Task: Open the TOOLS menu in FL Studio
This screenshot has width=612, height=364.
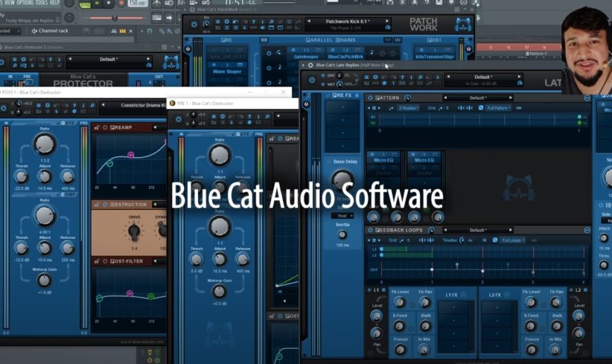Action: coord(41,2)
